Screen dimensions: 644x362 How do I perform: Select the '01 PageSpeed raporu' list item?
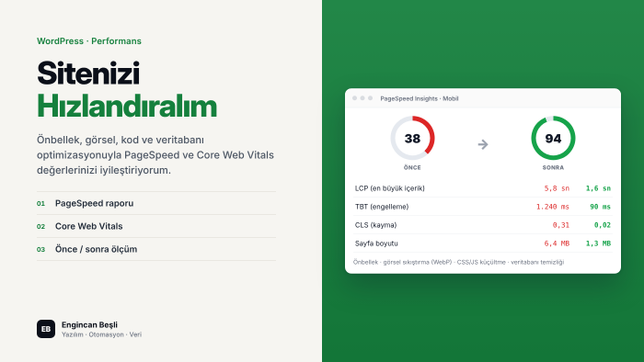pyautogui.click(x=156, y=203)
